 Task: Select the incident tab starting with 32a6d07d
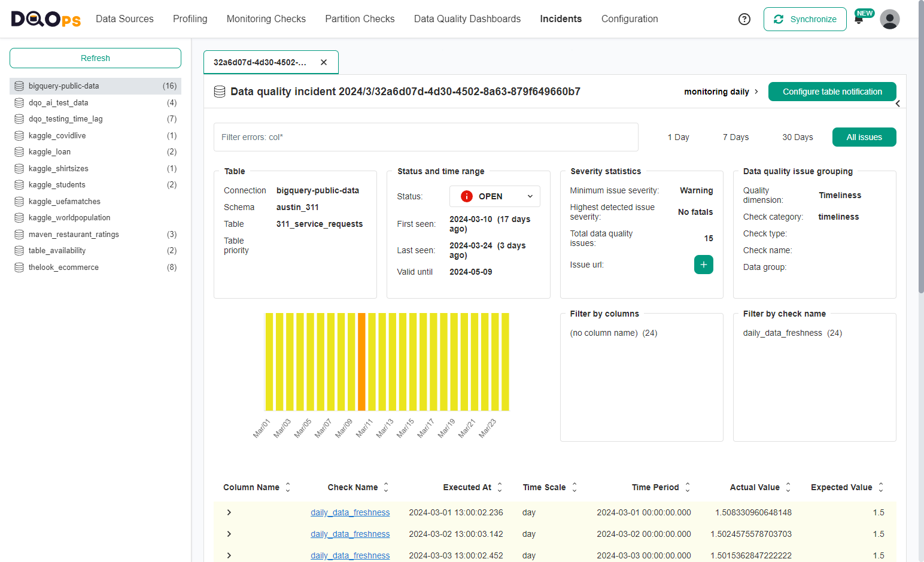261,62
